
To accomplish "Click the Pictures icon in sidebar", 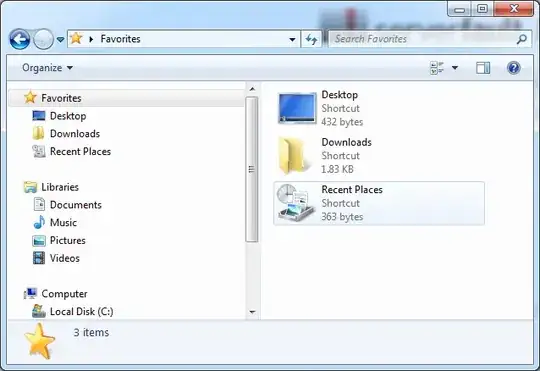I will (x=39, y=240).
